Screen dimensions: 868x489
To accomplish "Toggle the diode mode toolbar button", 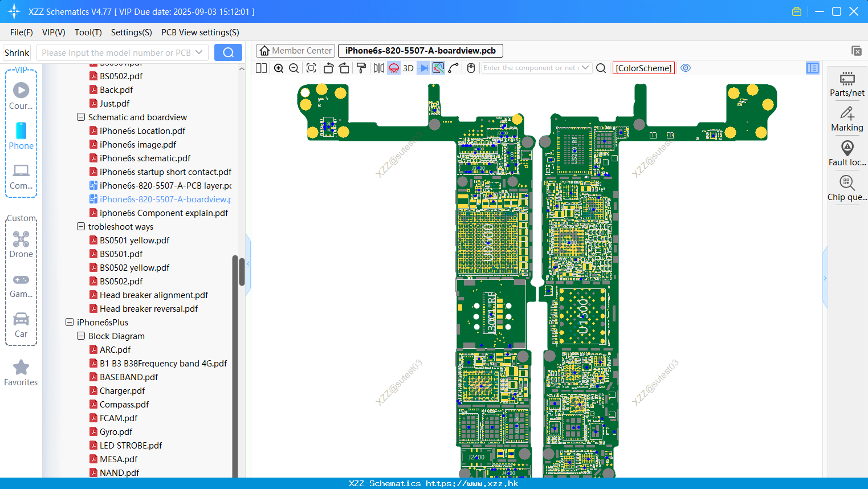I will (423, 68).
